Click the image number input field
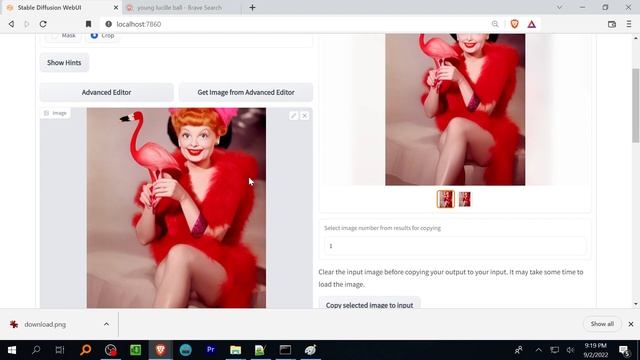Viewport: 640px width, 360px height. (455, 246)
